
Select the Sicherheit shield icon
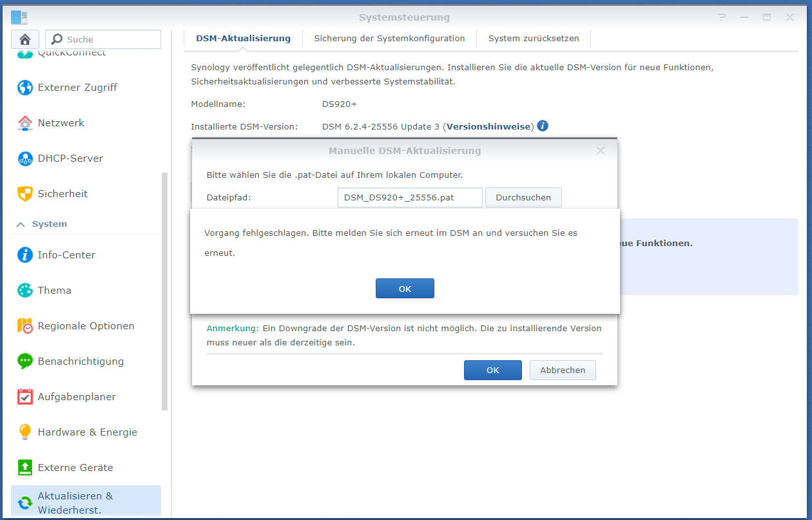coord(25,194)
